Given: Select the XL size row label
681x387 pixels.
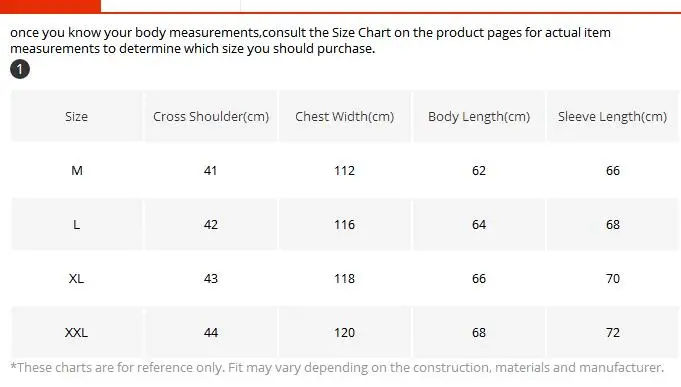Looking at the screenshot, I should point(76,278).
